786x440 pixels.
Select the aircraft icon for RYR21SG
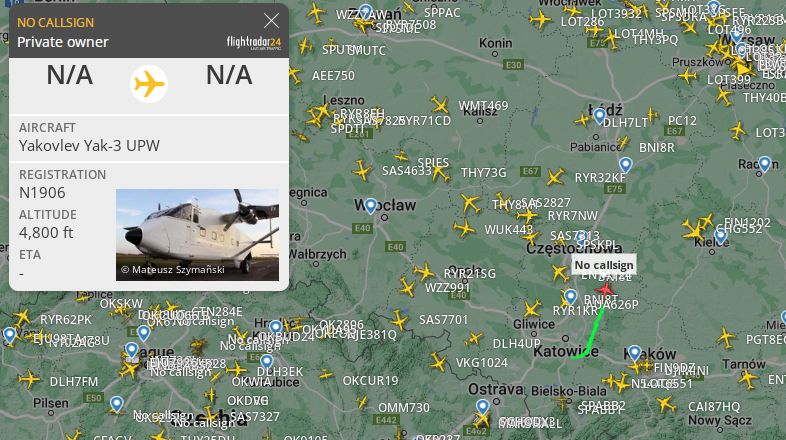tap(425, 272)
